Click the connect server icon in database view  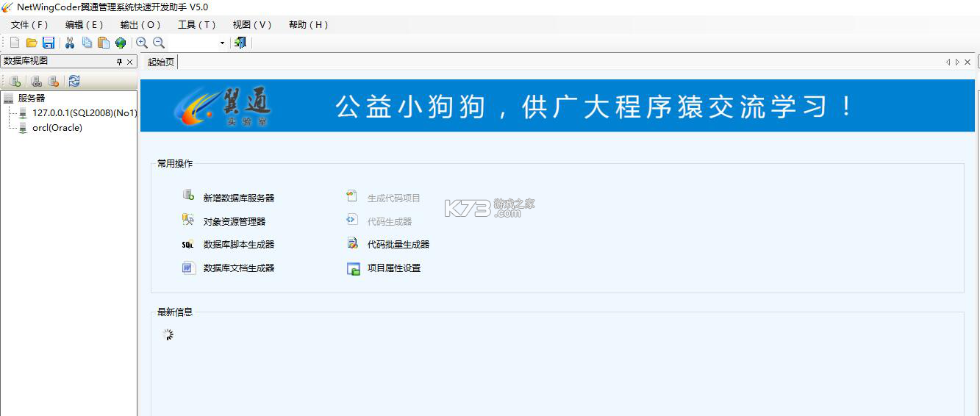(36, 81)
